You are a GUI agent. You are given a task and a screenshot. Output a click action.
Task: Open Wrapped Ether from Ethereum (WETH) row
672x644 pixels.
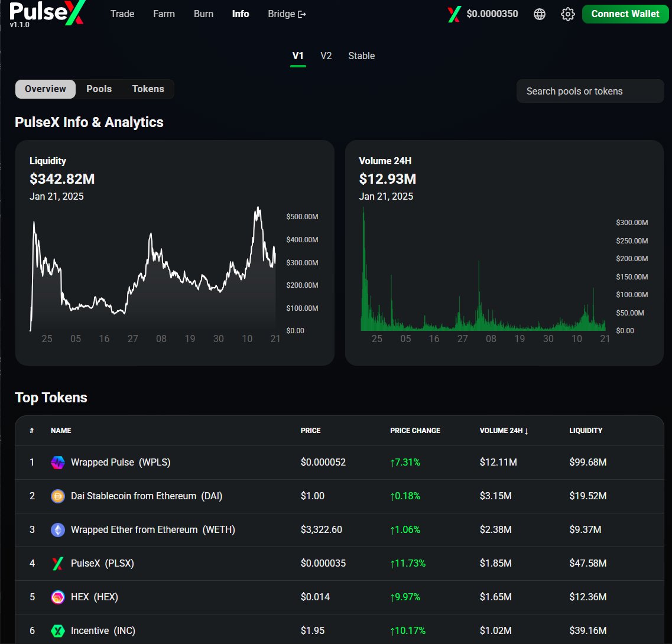(339, 529)
